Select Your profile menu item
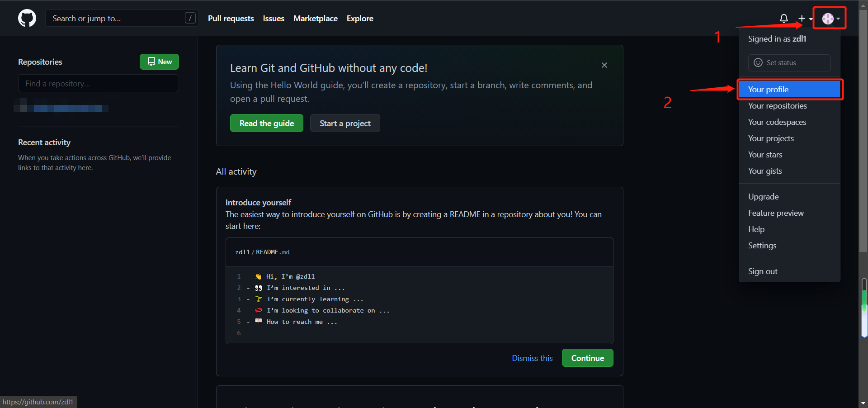Image resolution: width=868 pixels, height=408 pixels. pos(789,90)
